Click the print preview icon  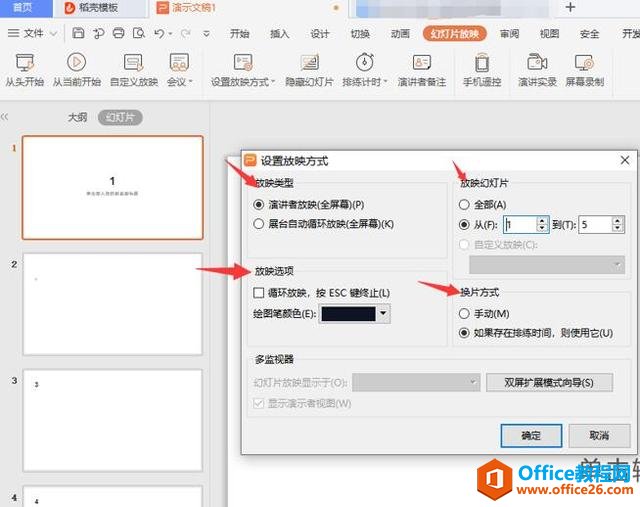click(x=139, y=33)
